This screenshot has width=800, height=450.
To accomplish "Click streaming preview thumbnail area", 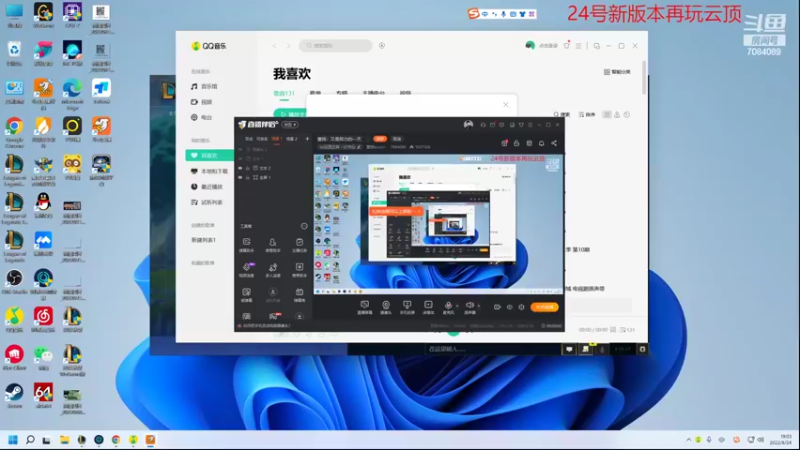I will pyautogui.click(x=439, y=224).
